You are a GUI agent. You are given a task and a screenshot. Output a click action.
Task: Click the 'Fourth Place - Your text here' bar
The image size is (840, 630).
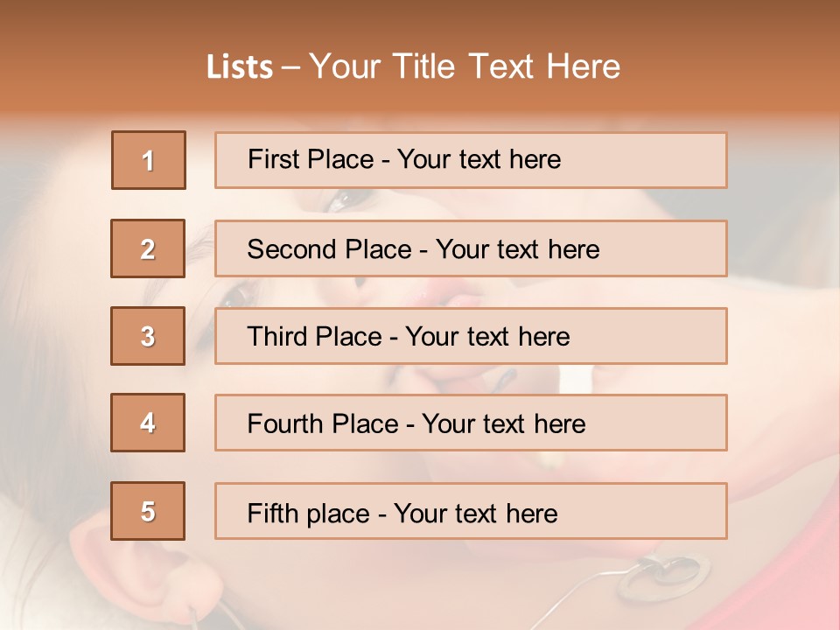click(471, 423)
